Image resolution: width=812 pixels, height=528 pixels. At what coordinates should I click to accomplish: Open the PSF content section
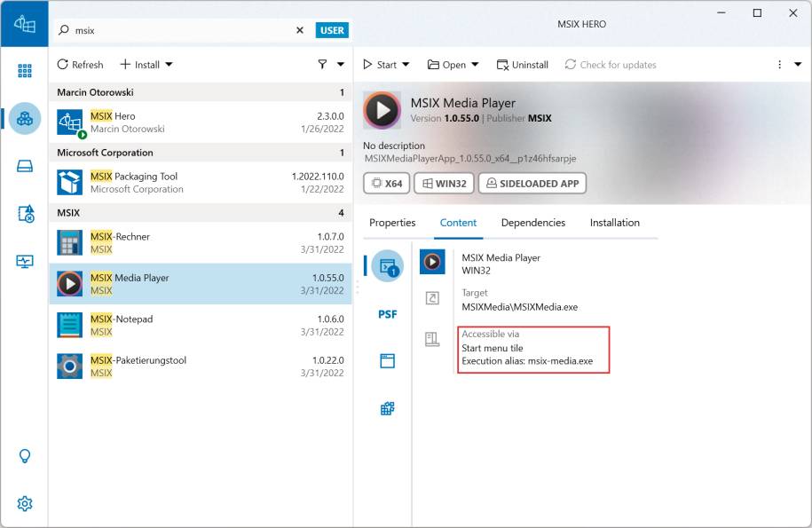387,314
